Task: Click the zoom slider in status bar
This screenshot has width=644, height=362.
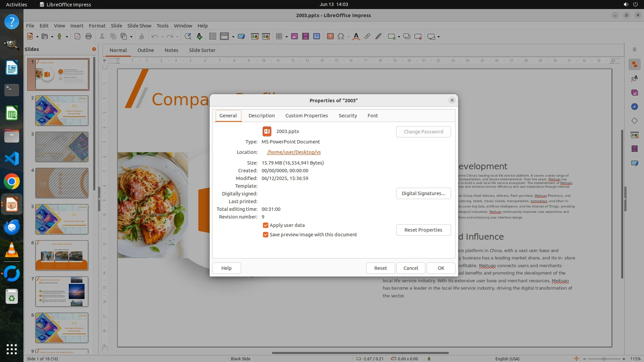Action: click(x=604, y=359)
